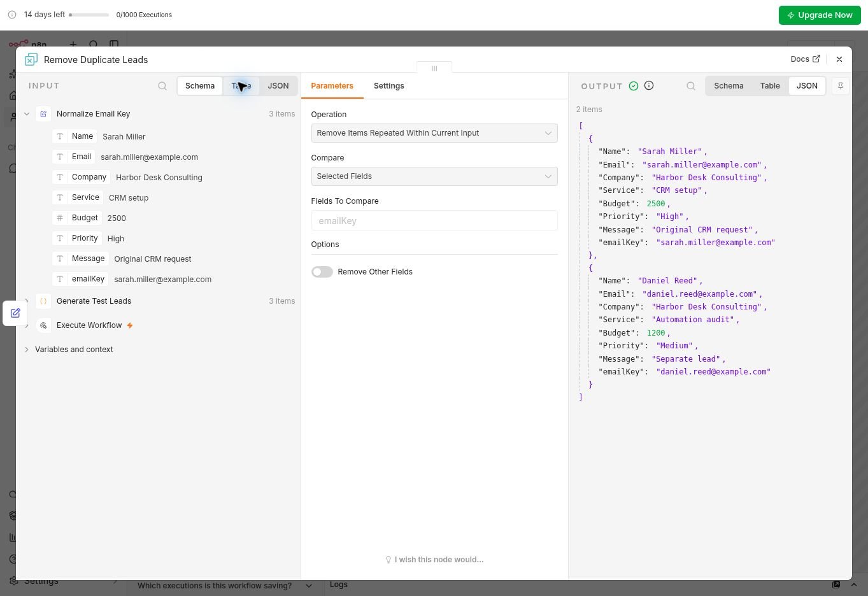Open the Compare Selected Fields dropdown
868x596 pixels.
tap(434, 176)
